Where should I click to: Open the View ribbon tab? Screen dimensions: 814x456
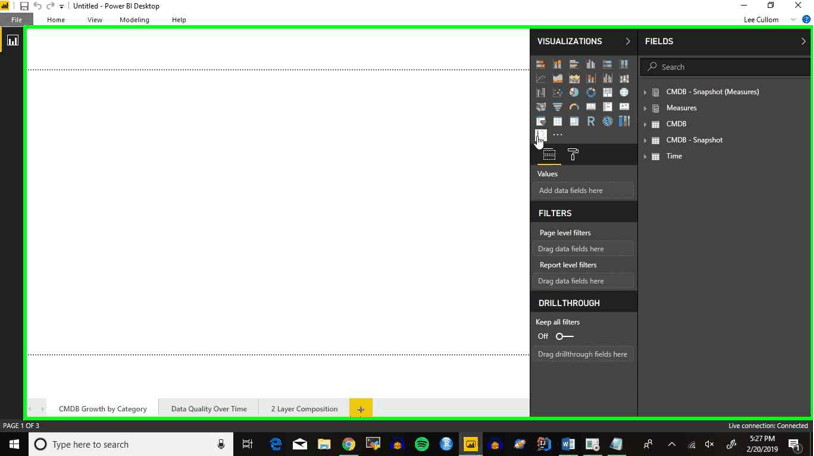94,20
